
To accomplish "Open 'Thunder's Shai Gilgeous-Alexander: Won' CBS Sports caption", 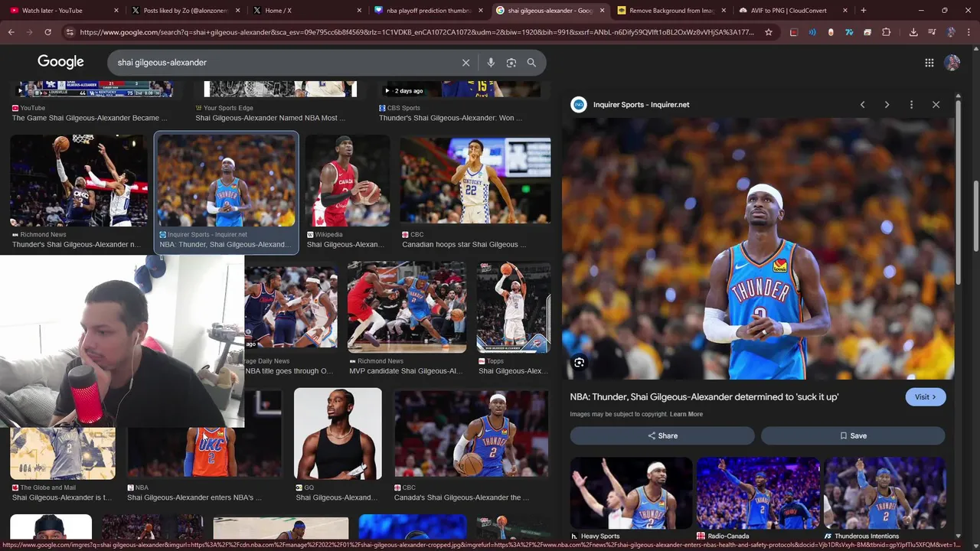I will pyautogui.click(x=450, y=118).
